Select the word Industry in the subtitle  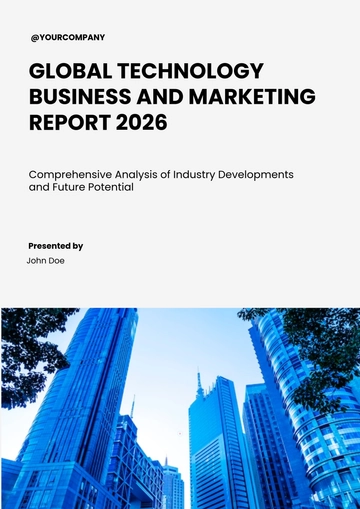pos(194,175)
